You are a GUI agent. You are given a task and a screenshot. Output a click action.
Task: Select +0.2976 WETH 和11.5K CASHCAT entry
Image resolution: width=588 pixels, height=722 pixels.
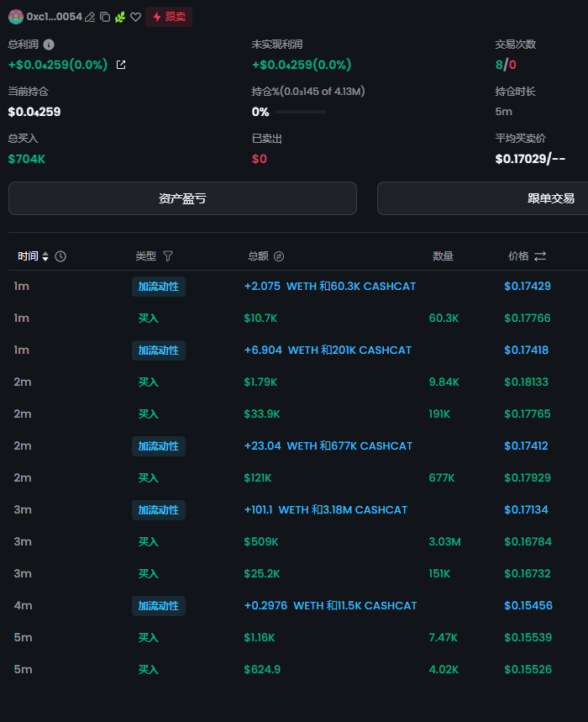click(330, 605)
